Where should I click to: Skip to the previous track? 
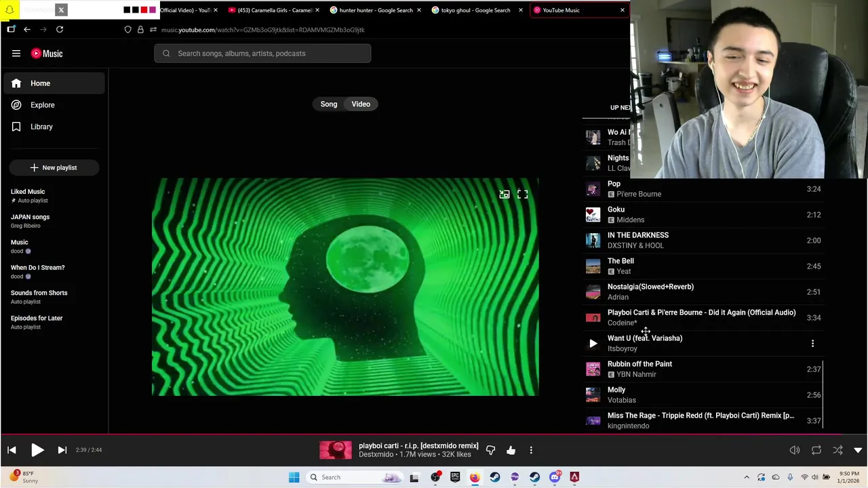pyautogui.click(x=12, y=450)
